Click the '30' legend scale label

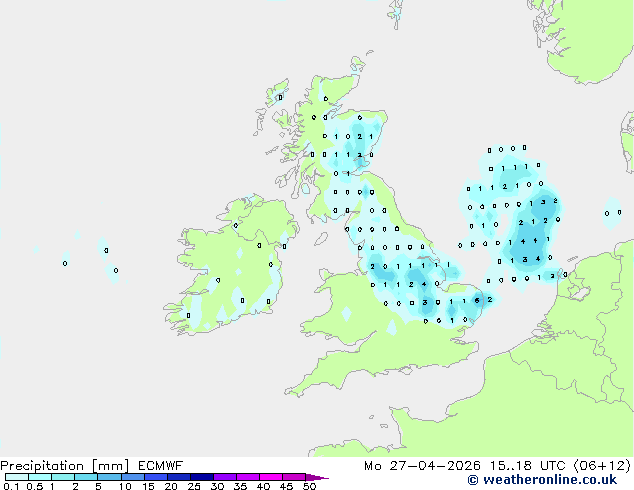pyautogui.click(x=217, y=486)
